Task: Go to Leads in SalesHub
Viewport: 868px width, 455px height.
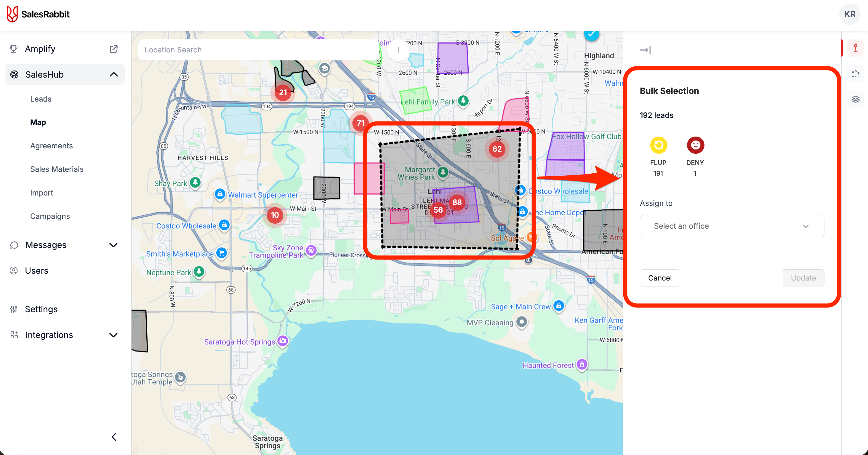Action: coord(41,99)
